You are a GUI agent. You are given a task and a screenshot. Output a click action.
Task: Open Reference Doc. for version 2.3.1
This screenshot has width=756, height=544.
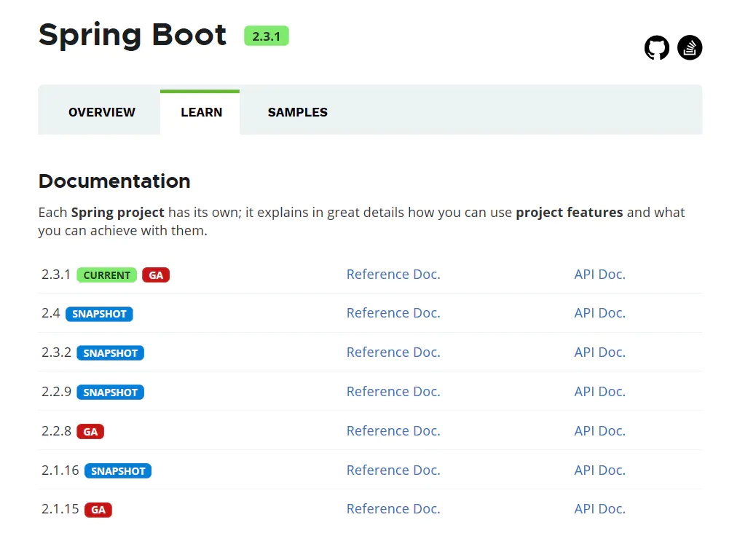point(393,274)
